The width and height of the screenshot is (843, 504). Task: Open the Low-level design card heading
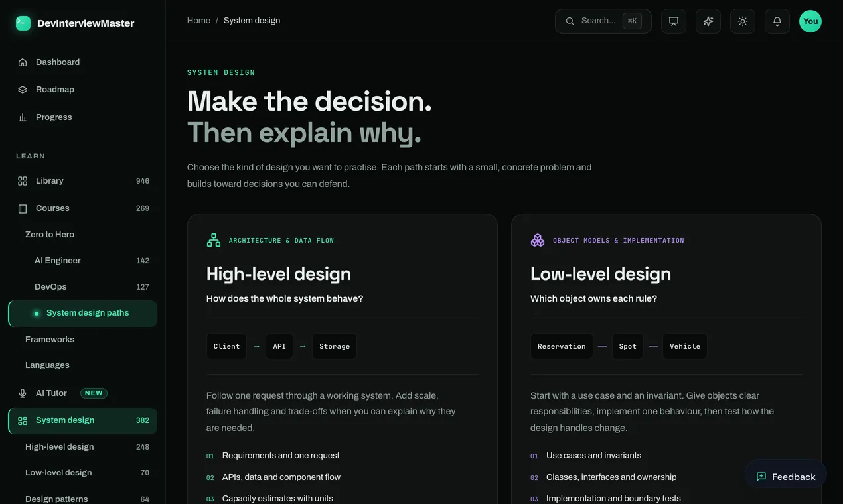point(601,274)
